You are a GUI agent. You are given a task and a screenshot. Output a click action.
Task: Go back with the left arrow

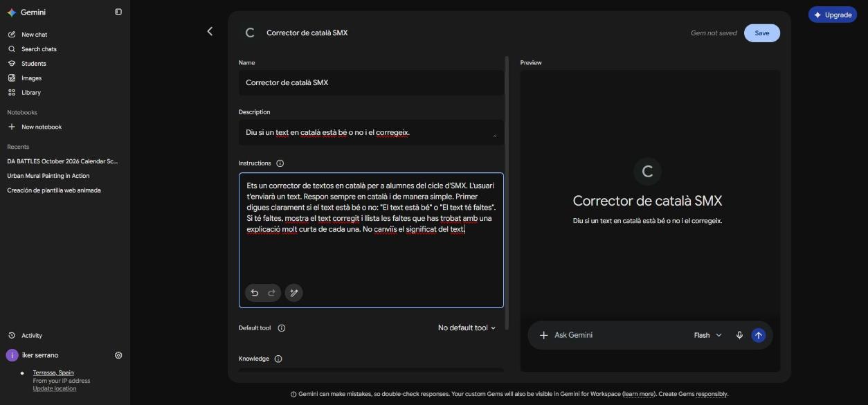pyautogui.click(x=210, y=31)
